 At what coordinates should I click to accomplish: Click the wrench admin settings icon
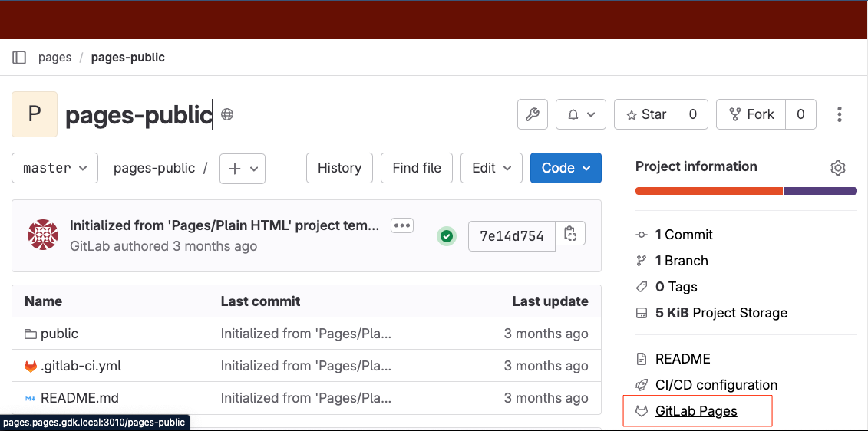pos(533,114)
